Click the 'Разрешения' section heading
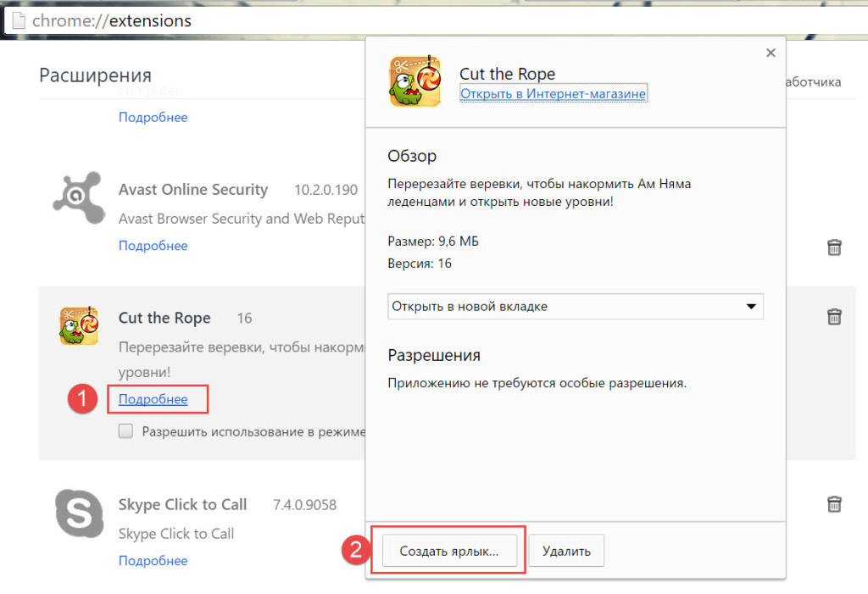The image size is (868, 594). [434, 355]
